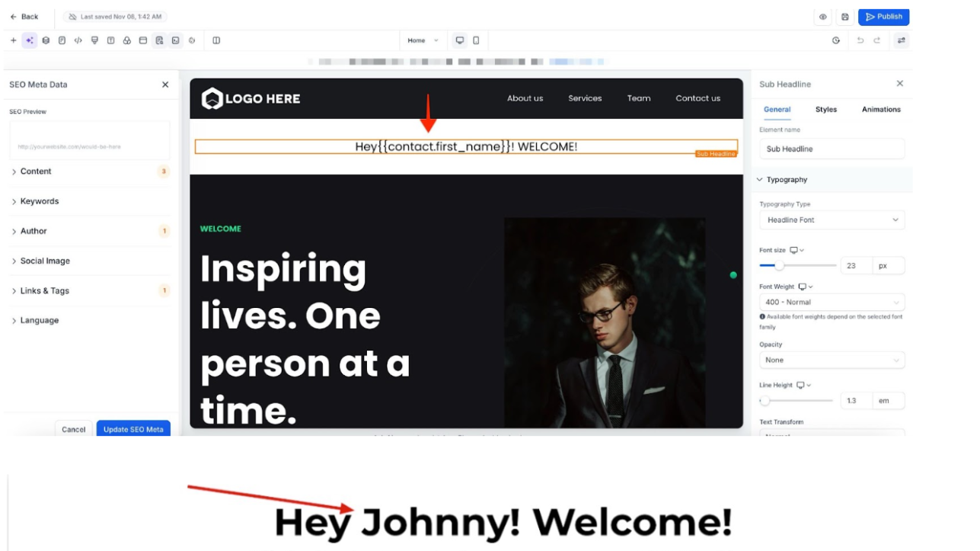Viewport: 980px width, 551px height.
Task: Expand the Social Image section
Action: click(90, 261)
